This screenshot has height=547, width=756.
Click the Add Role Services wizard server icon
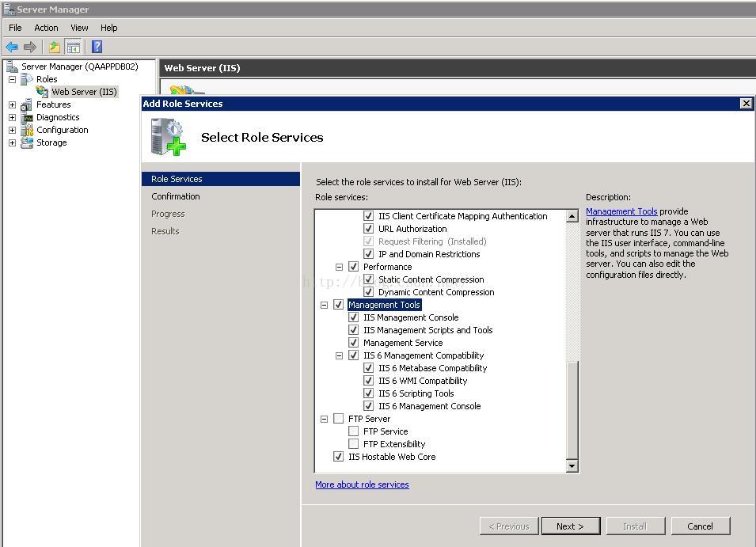pyautogui.click(x=169, y=138)
